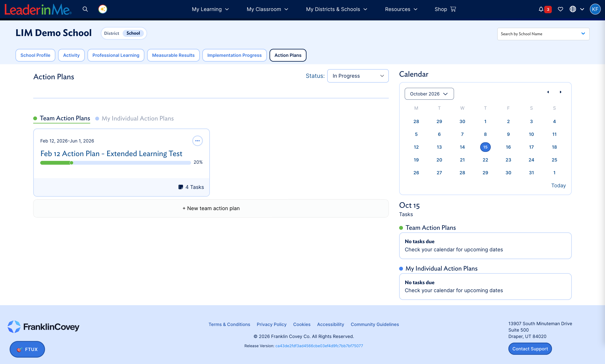
Task: Click the 20% progress bar handle
Action: pyautogui.click(x=71, y=163)
